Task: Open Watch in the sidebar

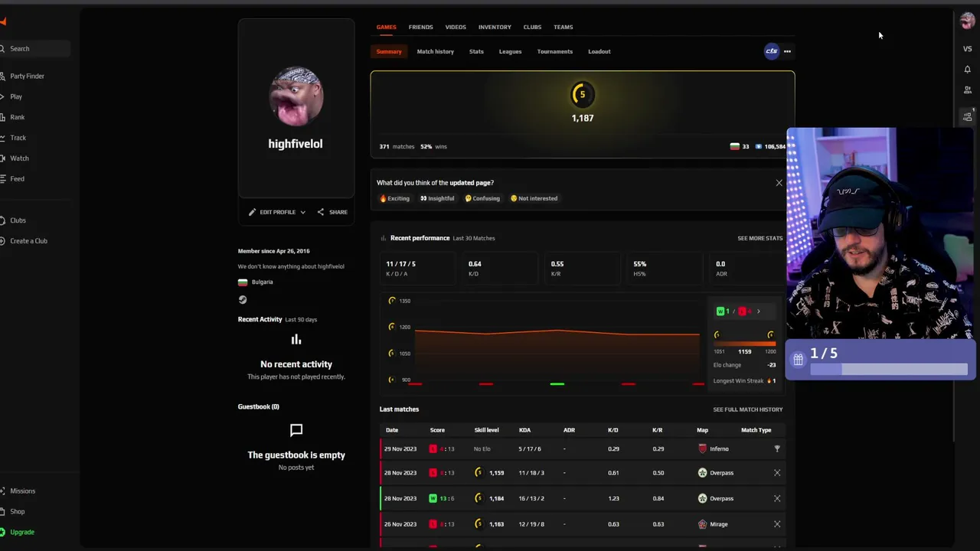Action: point(19,158)
